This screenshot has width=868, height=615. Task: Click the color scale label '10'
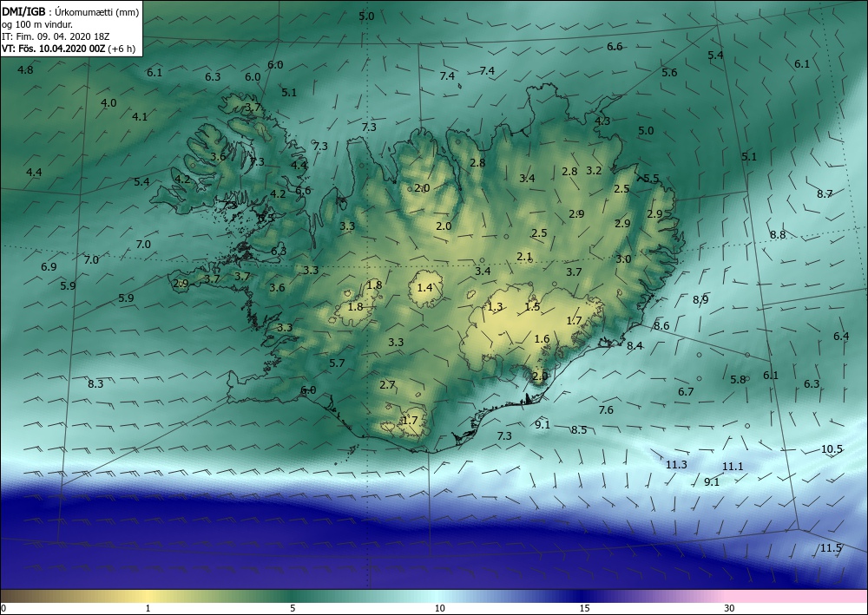(x=439, y=608)
